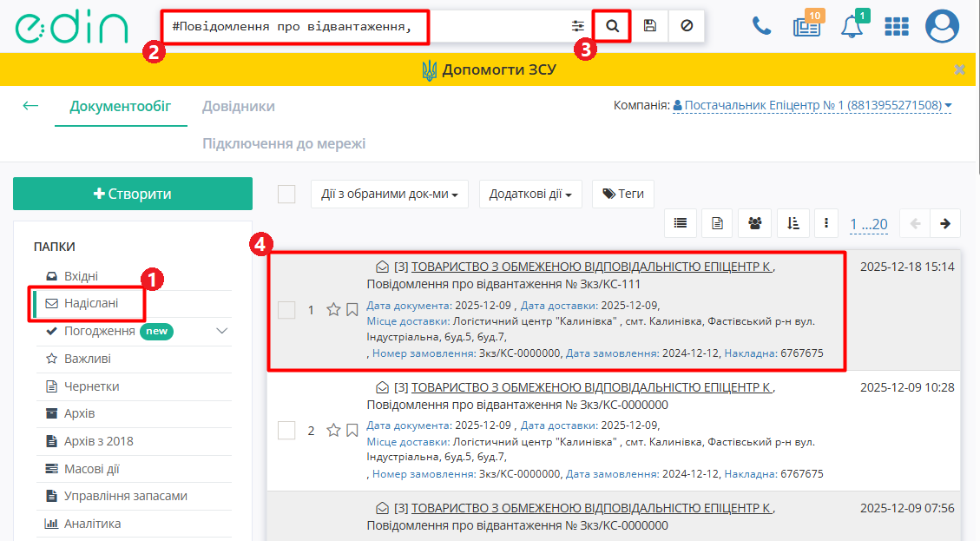Open 'Дії з обраними док-ми' dropdown

(389, 195)
